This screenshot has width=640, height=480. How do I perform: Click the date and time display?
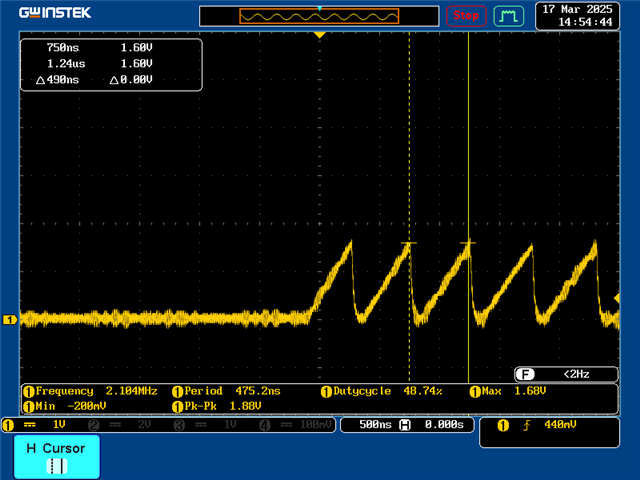coord(577,16)
